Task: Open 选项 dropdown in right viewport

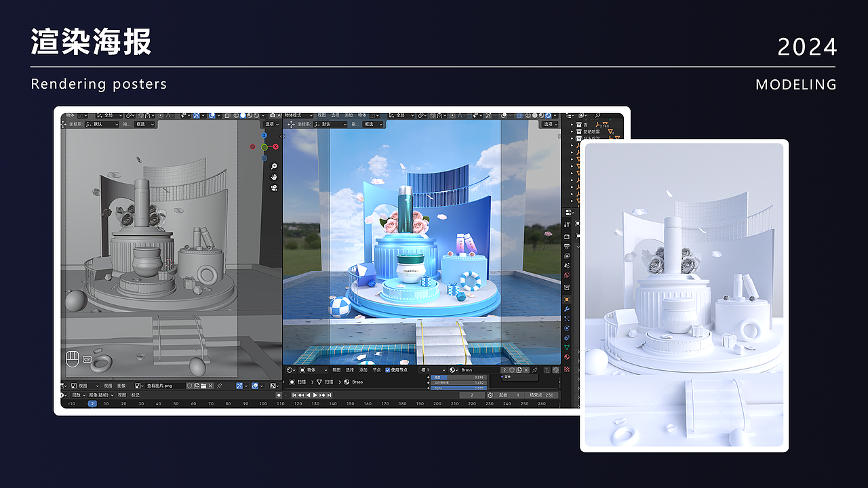Action: pos(549,124)
